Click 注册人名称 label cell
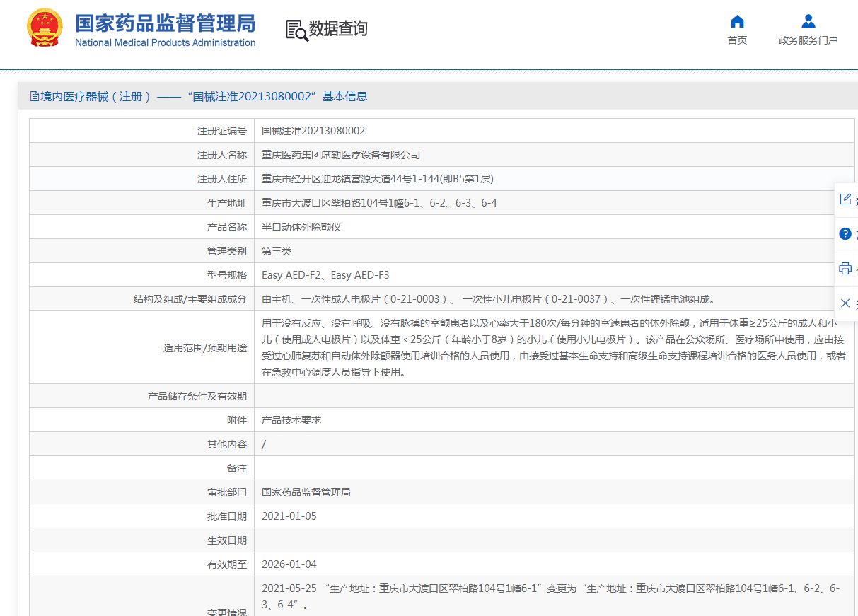The height and width of the screenshot is (616, 858). point(141,155)
